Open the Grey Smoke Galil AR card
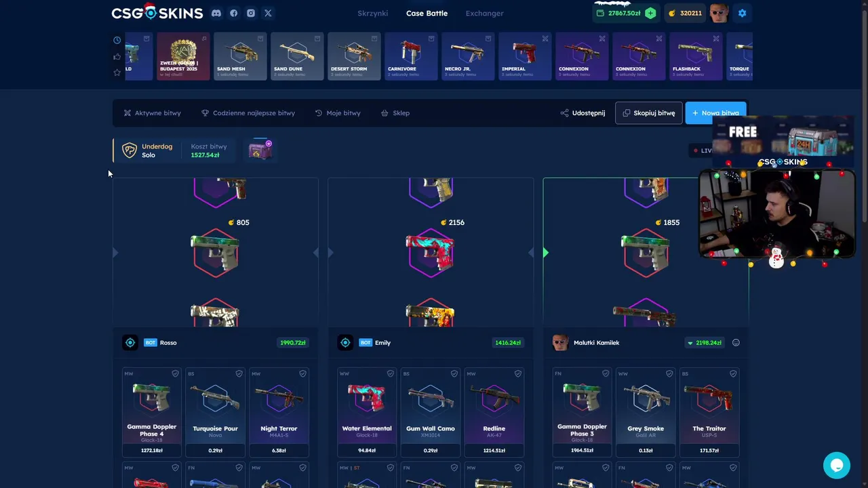868x488 pixels. pos(646,412)
